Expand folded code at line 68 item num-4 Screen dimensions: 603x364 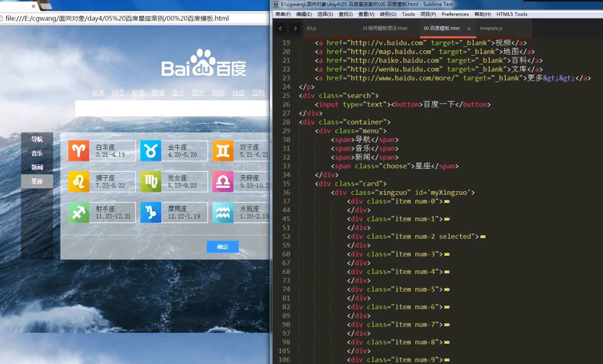[x=446, y=272]
